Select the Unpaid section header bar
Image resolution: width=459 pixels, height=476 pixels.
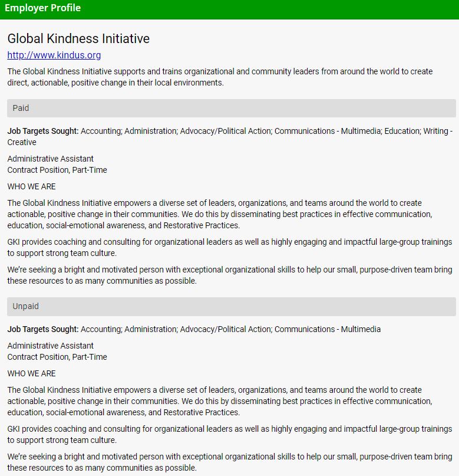pos(231,307)
